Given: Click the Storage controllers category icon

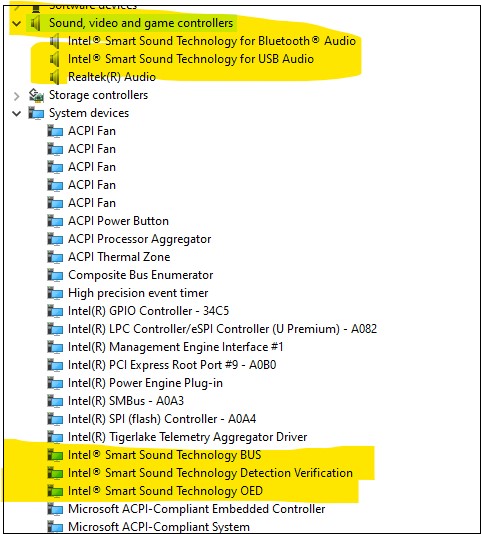Looking at the screenshot, I should 36,95.
